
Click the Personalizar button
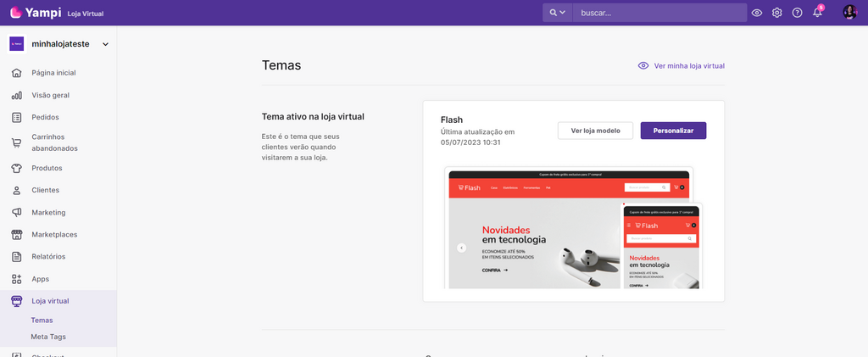coord(673,131)
